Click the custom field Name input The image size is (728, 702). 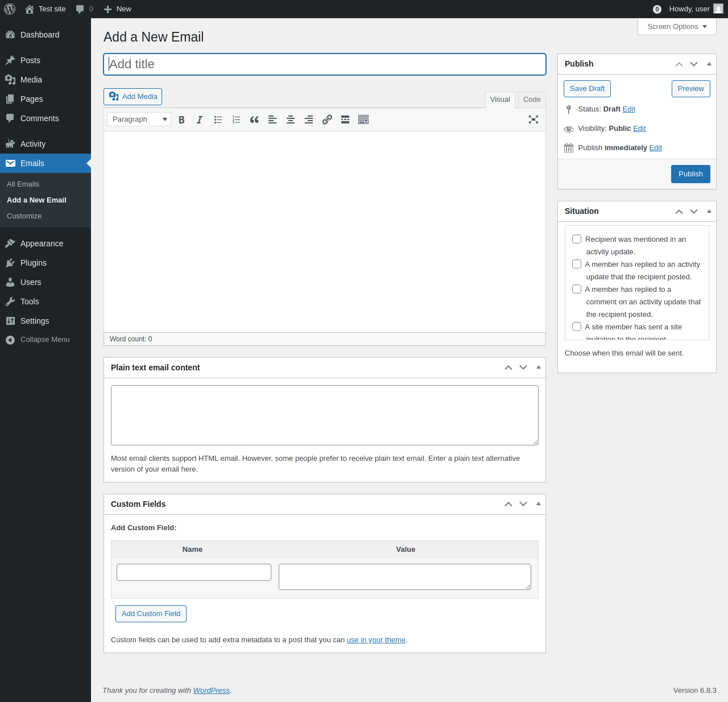click(194, 572)
